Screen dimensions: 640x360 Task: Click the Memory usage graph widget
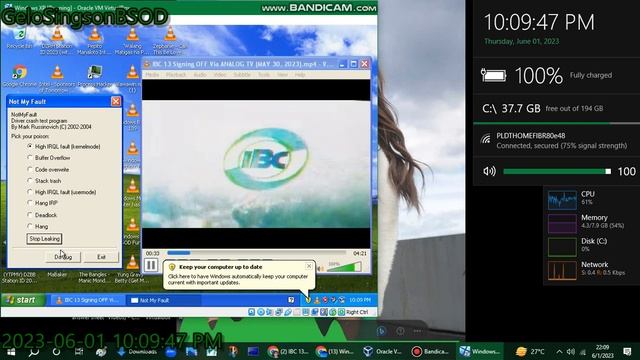pyautogui.click(x=562, y=223)
